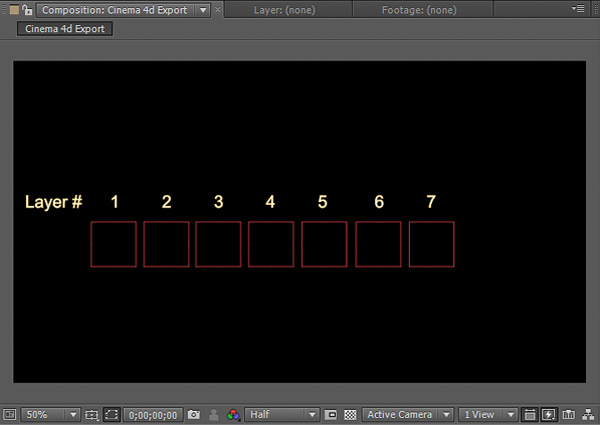This screenshot has width=600, height=425.
Task: Click the number 3 label text
Action: click(x=218, y=202)
